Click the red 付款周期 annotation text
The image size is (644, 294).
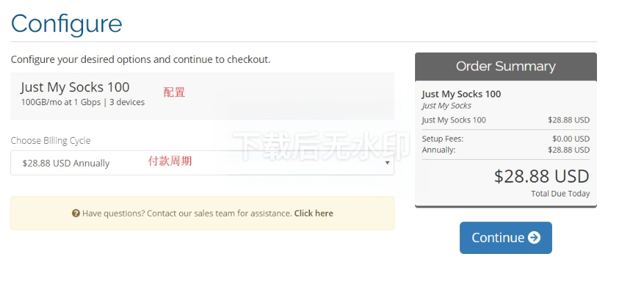pos(170,161)
